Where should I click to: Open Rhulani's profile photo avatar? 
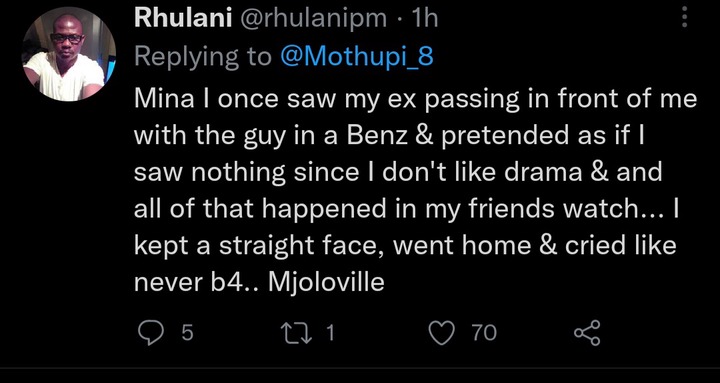69,54
